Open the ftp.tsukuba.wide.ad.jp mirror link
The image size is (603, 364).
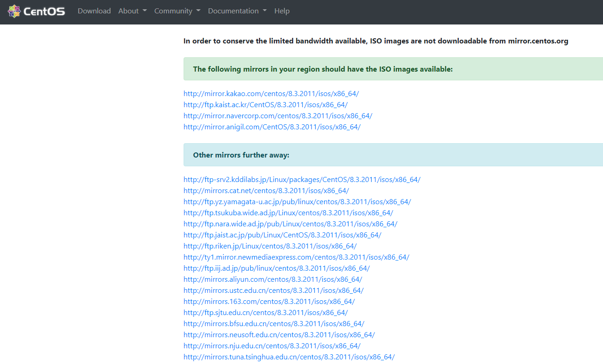(288, 213)
